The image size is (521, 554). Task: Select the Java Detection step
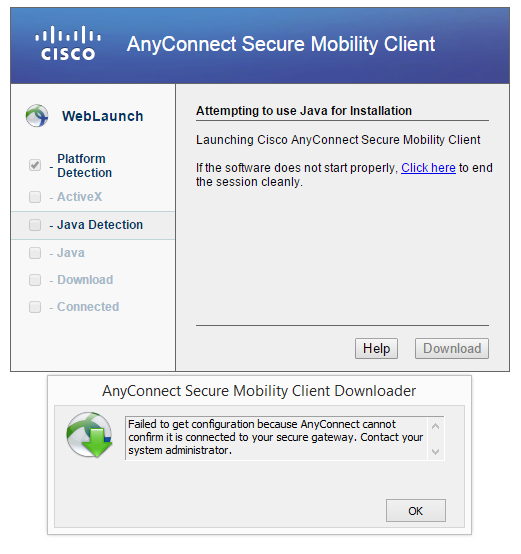(93, 225)
